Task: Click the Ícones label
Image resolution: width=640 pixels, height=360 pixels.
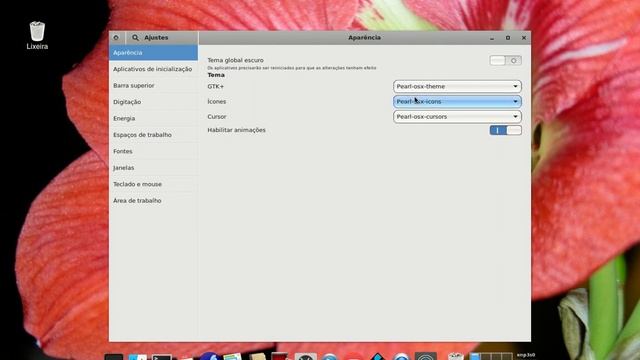Action: tap(216, 102)
